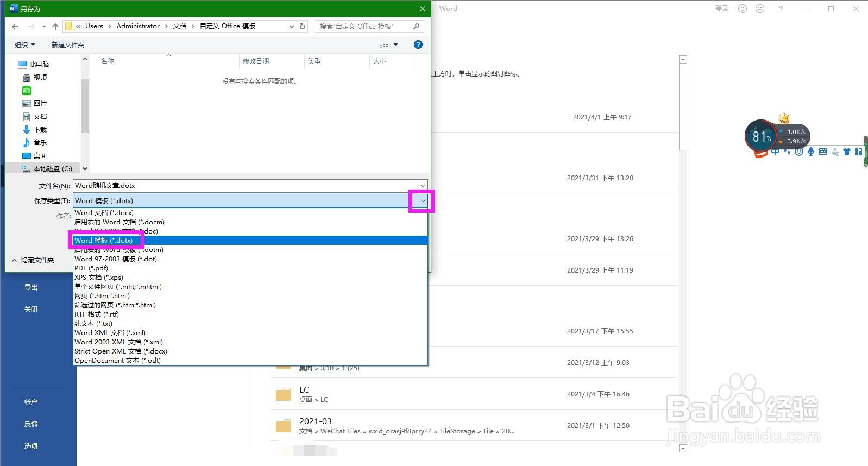Open 桌面 folder in sidebar
Screen dimensions: 868x466
tap(35, 155)
